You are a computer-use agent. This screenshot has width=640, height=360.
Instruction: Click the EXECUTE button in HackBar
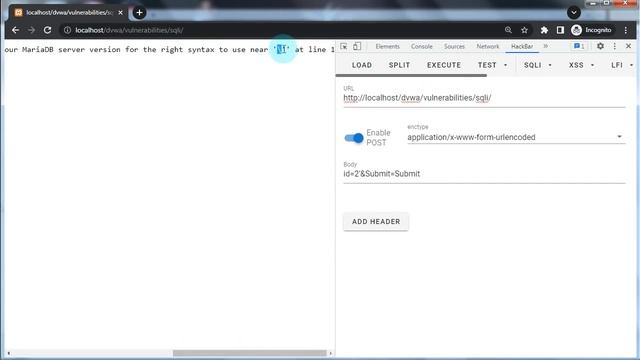[444, 65]
